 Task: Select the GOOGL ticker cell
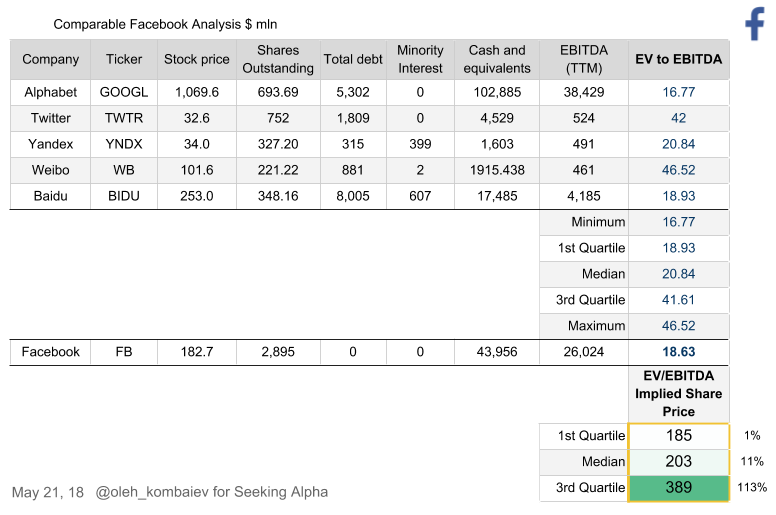coord(124,93)
